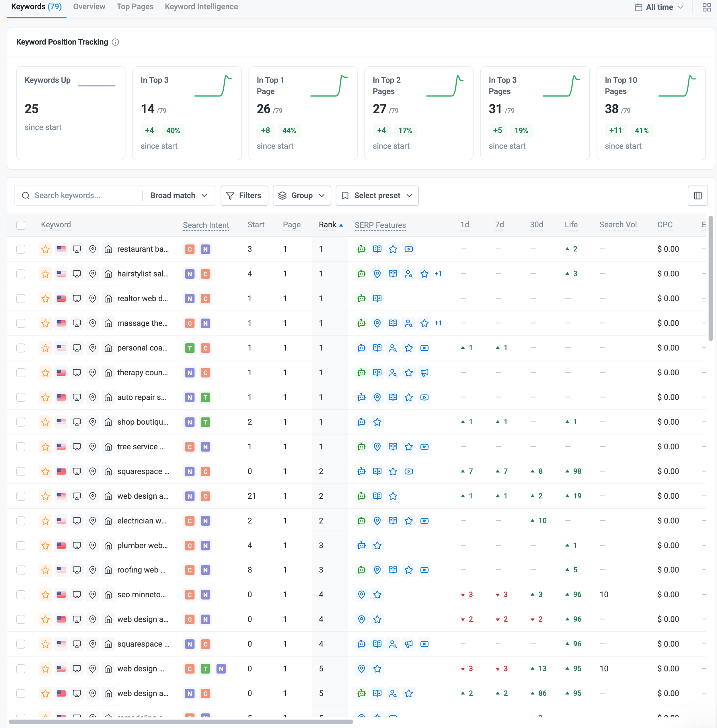Open the In Top 1 Page summary card
Screen dimensions: 717x728
pos(303,113)
